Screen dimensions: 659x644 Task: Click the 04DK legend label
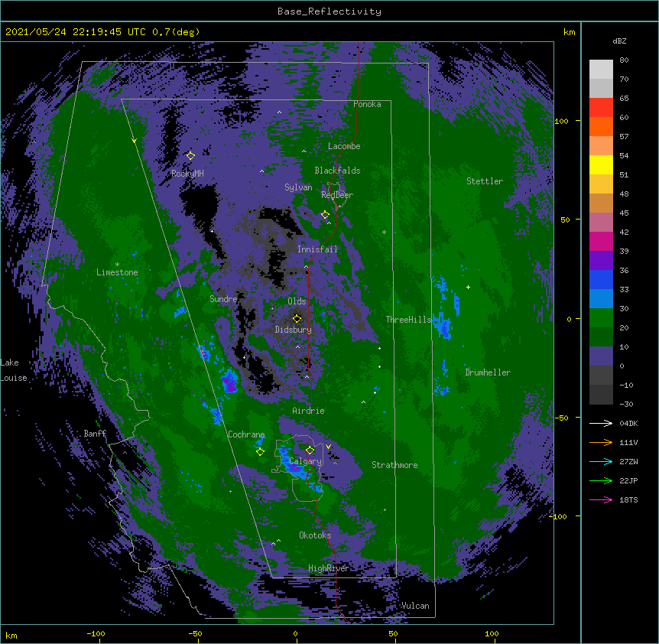click(628, 423)
